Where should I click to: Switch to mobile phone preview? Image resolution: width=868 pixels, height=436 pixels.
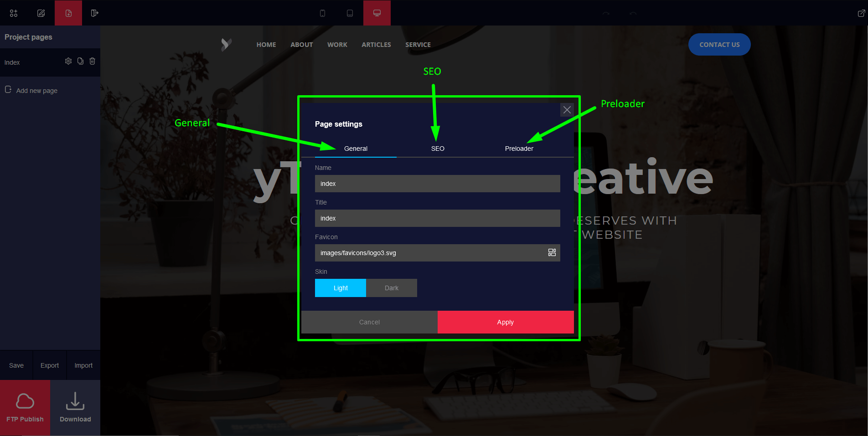[322, 13]
